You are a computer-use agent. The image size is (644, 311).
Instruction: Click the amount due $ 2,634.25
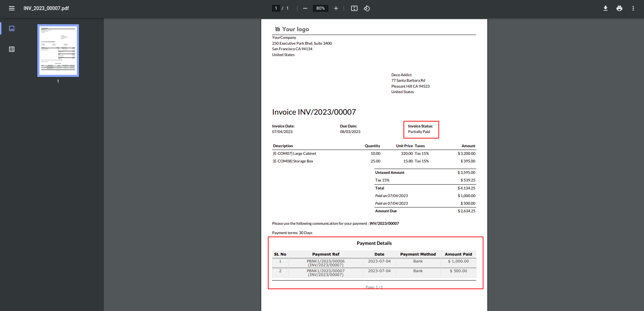coord(466,211)
